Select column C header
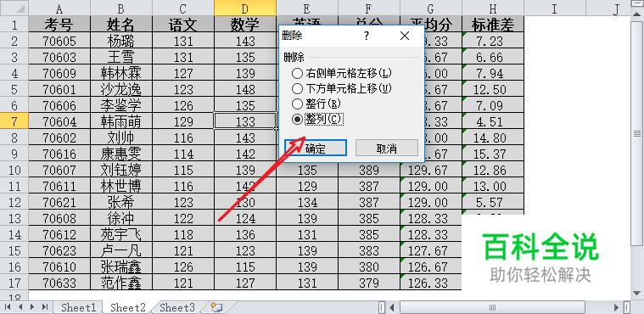 point(183,8)
